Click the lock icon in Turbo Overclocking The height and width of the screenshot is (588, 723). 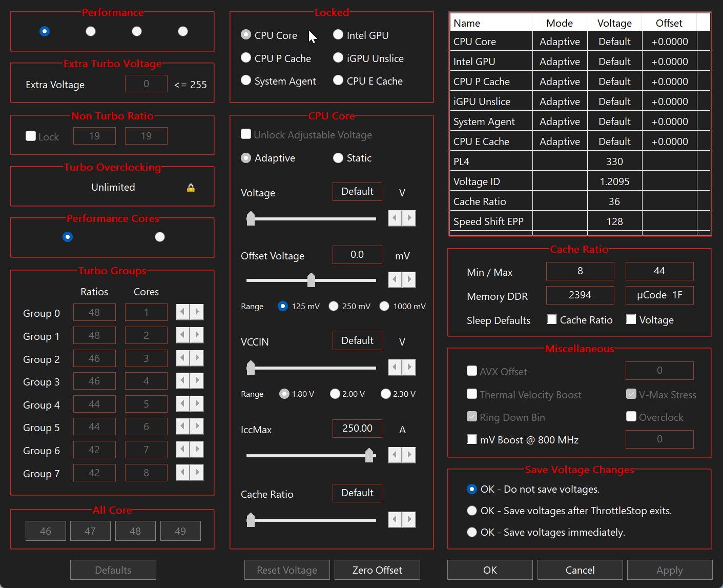(x=191, y=188)
